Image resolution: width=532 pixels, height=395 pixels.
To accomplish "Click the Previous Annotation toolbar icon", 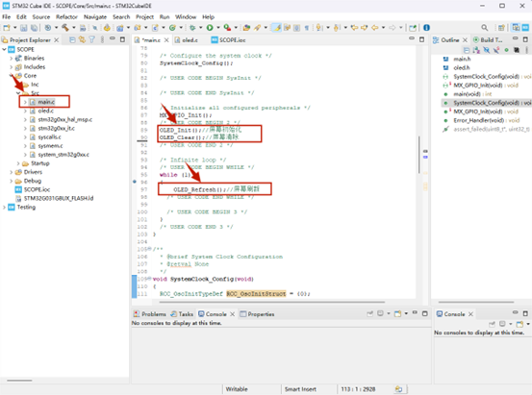I will pos(337,28).
